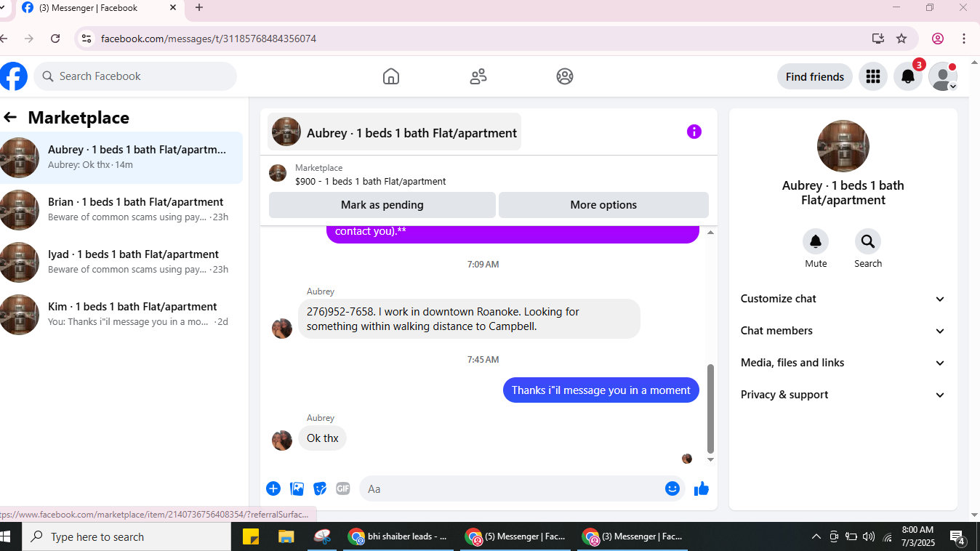Choose a GIF in the composer
980x551 pixels.
(343, 488)
